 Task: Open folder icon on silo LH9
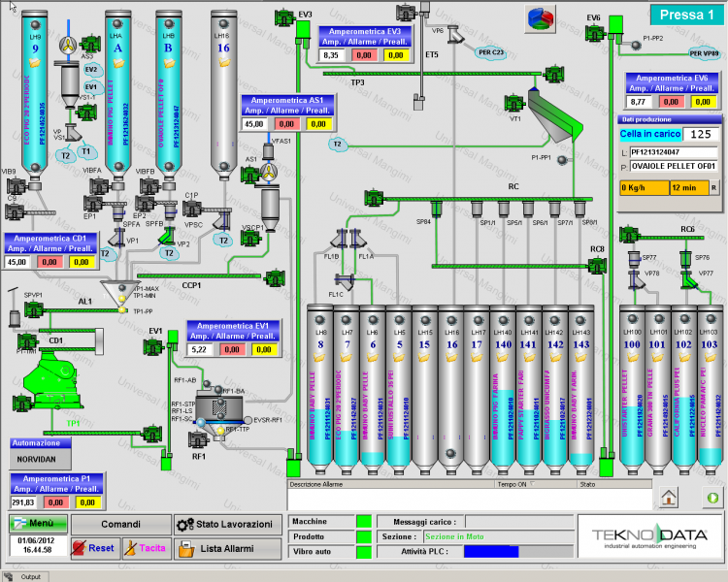tap(35, 62)
